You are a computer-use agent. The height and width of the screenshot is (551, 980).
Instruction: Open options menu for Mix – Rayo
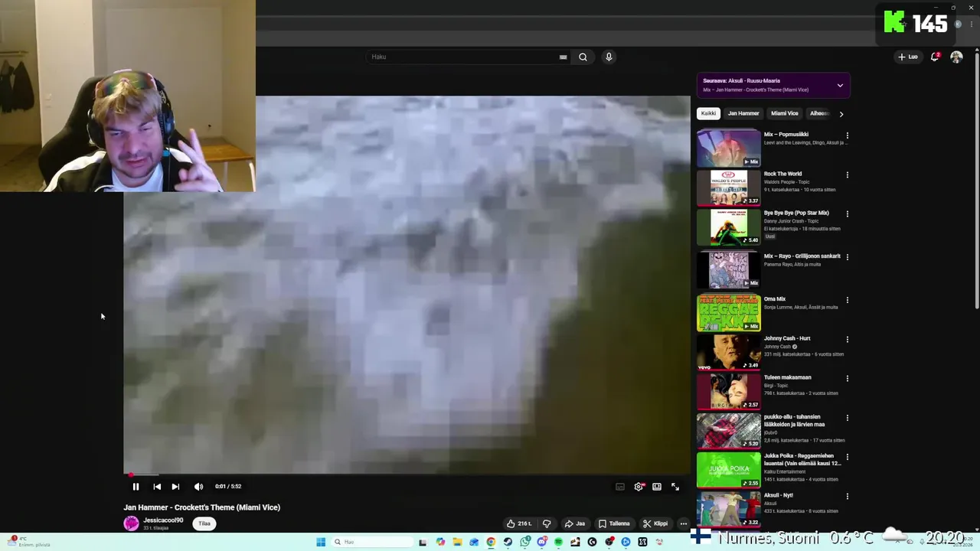(x=847, y=257)
